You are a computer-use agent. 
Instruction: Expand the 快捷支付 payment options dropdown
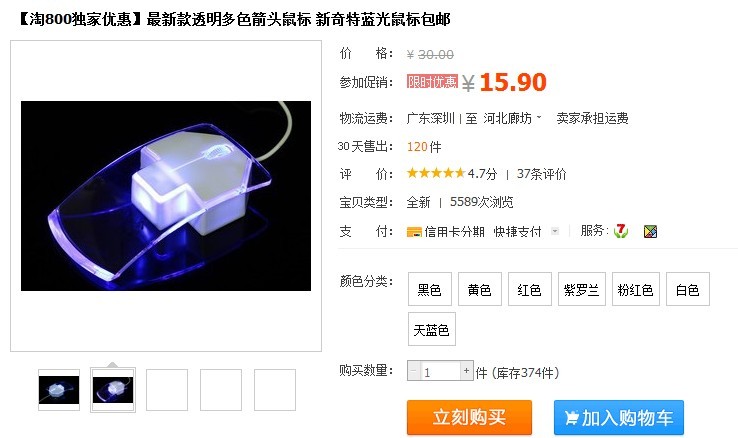click(555, 231)
